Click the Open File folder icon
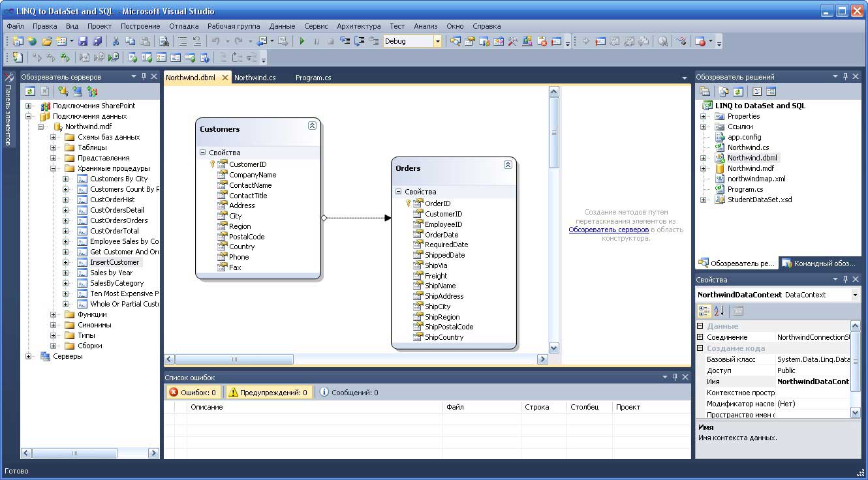 click(46, 41)
